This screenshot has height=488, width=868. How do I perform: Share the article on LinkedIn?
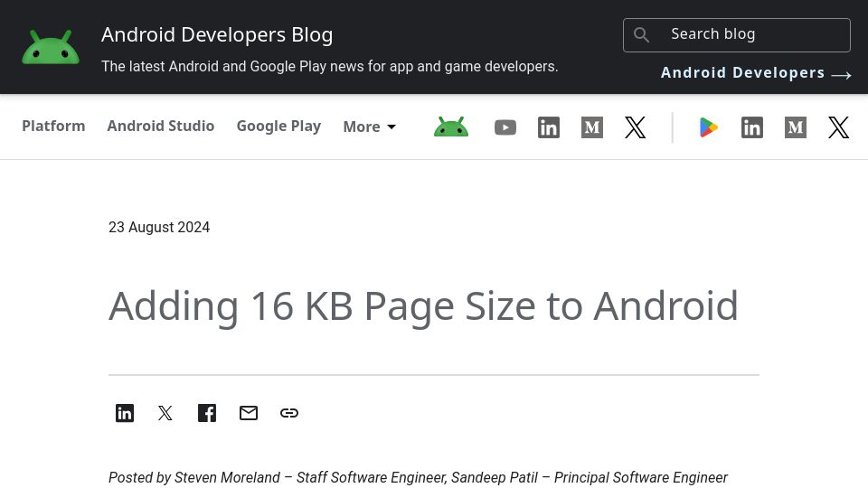pos(125,413)
